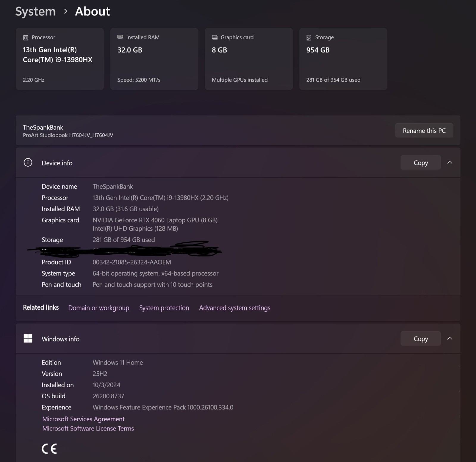Image resolution: width=476 pixels, height=462 pixels.
Task: Click the Experience row label
Action: click(x=57, y=407)
